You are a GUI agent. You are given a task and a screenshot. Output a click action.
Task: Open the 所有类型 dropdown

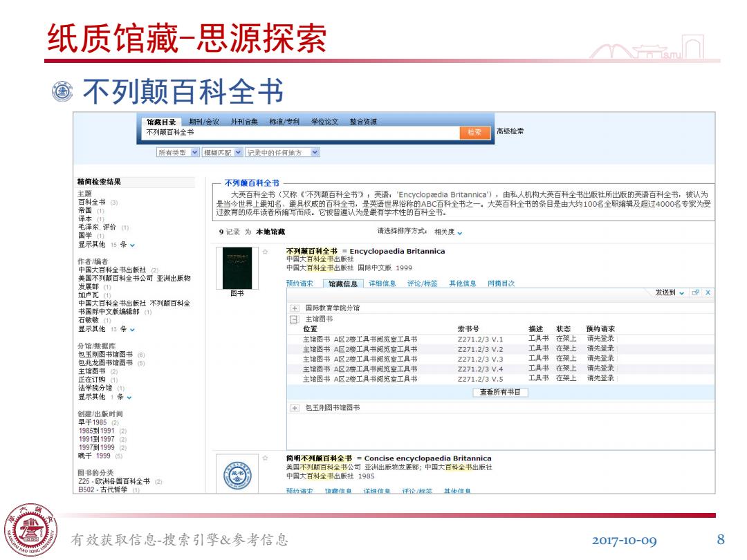(178, 152)
